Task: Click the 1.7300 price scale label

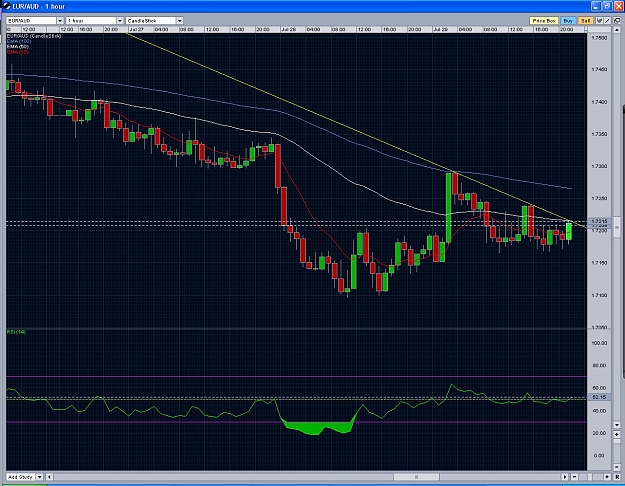Action: click(599, 166)
